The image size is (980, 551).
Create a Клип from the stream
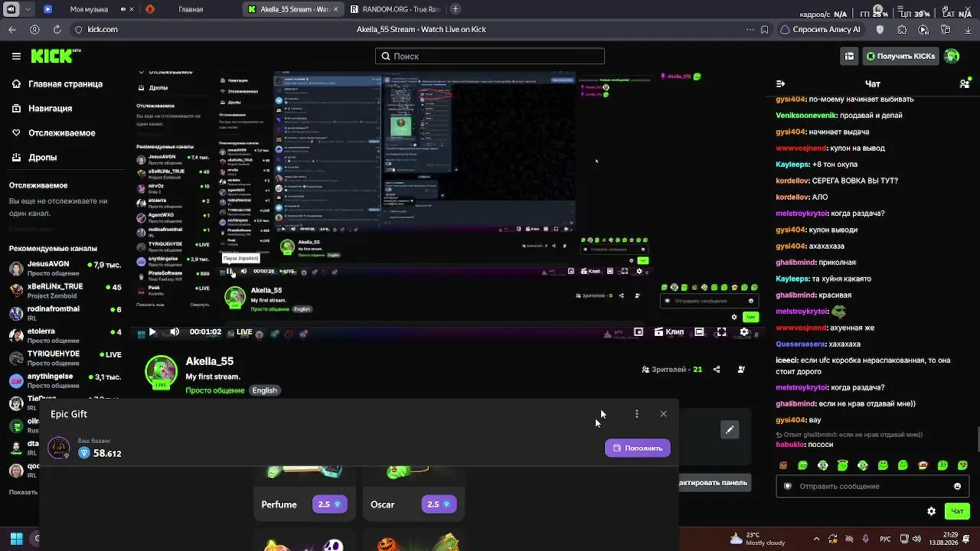click(669, 332)
